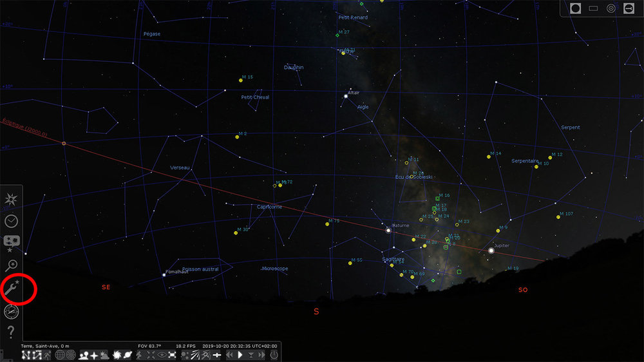Open the Search window magnifier icon
Screen dimensions: 644x362
pyautogui.click(x=11, y=265)
